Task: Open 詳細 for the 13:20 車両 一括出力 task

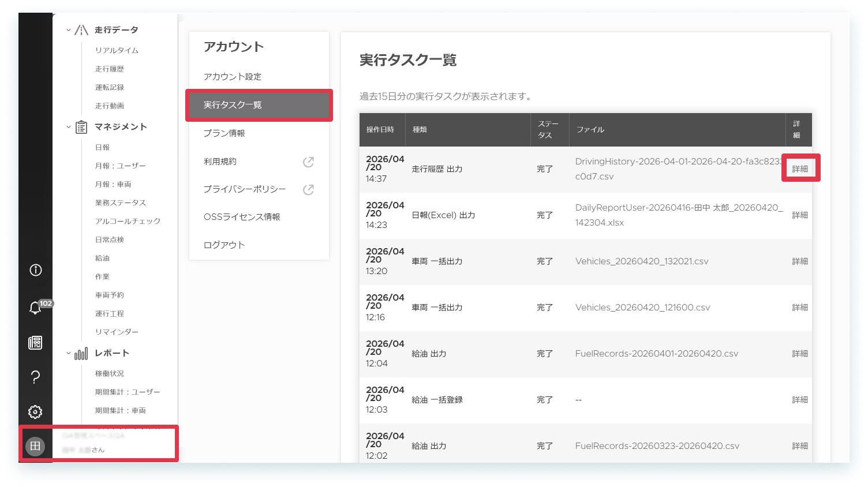Action: coord(800,261)
